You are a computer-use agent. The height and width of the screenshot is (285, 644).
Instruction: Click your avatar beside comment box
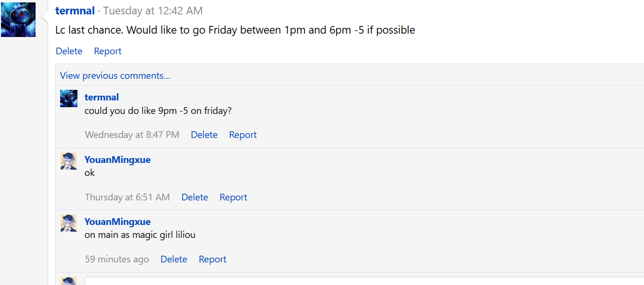pos(69,281)
